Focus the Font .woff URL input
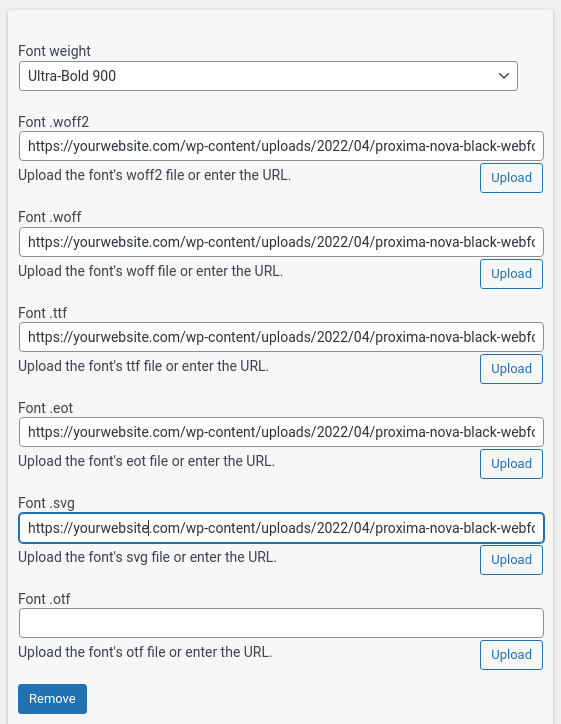The image size is (561, 724). (x=281, y=242)
